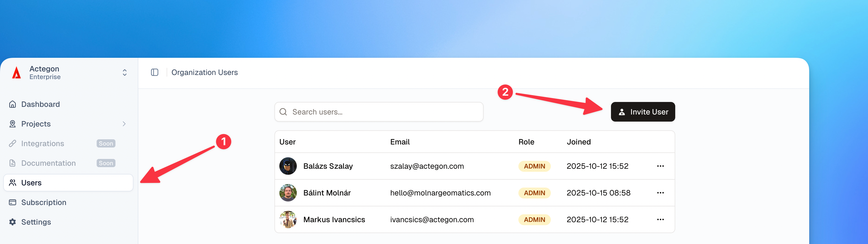Viewport: 868px width, 244px height.
Task: Click the Users people icon
Action: coord(13,183)
